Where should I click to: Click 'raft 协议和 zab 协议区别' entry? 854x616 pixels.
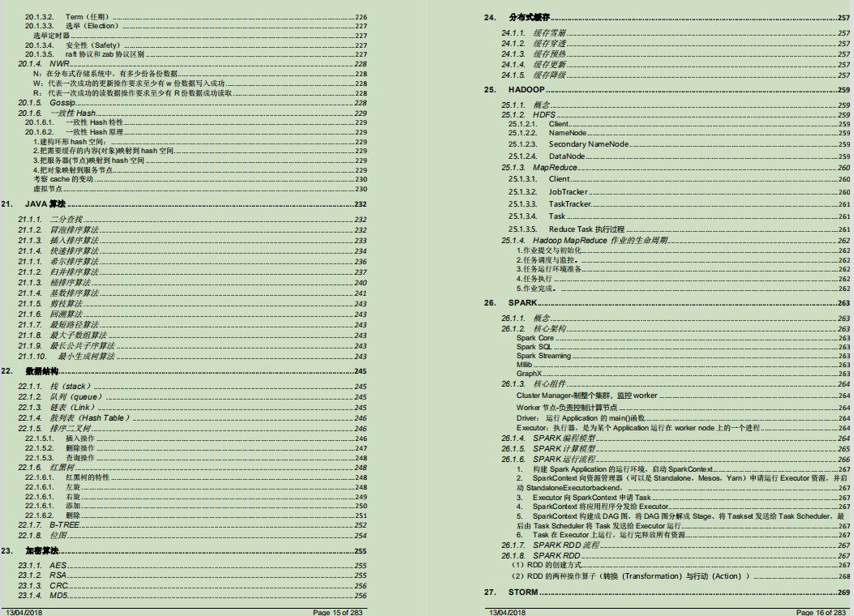point(196,53)
